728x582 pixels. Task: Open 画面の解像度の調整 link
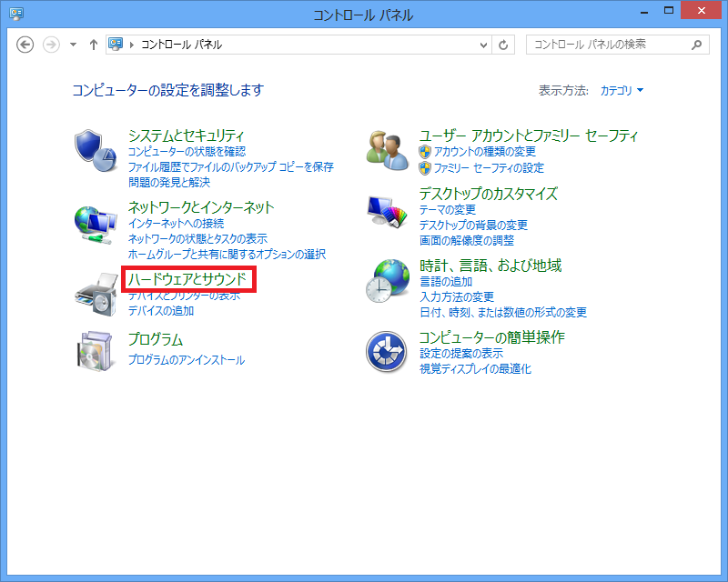pyautogui.click(x=466, y=241)
